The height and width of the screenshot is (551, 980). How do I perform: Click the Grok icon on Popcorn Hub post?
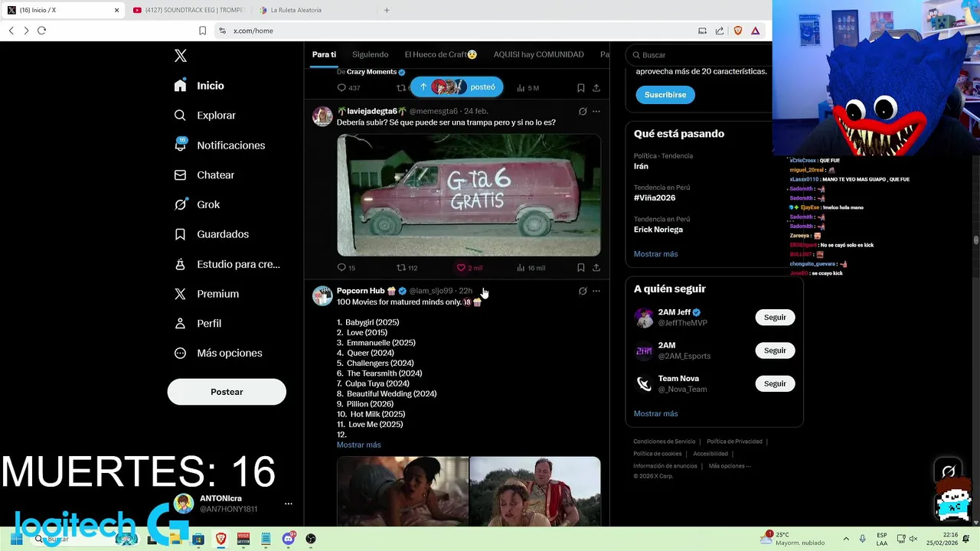tap(583, 291)
